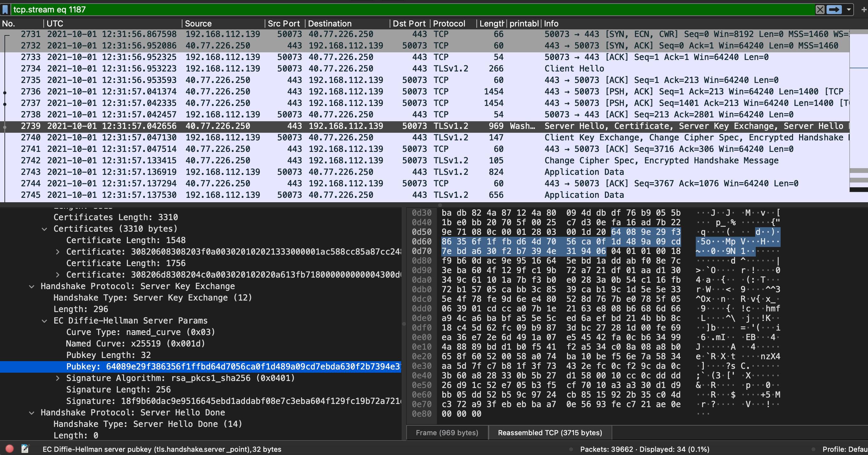
Task: Open capture file comment edit icon
Action: click(25, 449)
